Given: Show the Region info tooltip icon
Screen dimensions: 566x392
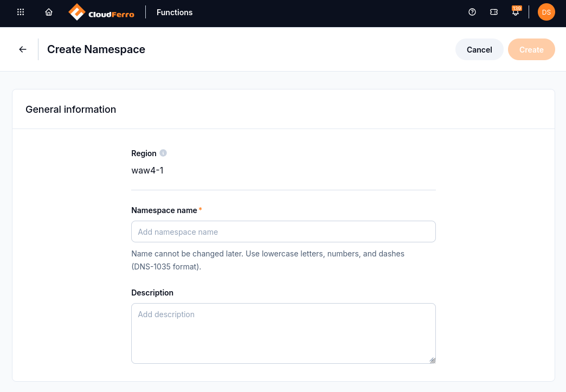Looking at the screenshot, I should point(163,153).
